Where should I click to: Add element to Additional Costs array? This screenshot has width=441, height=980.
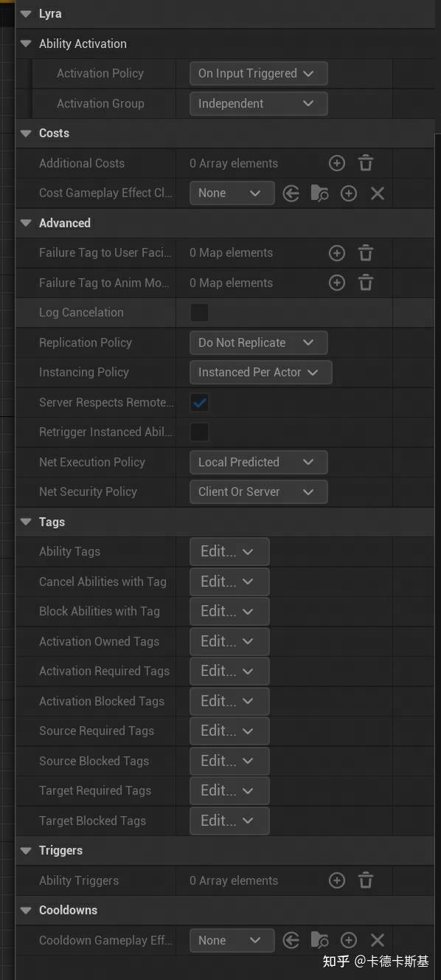tap(336, 163)
